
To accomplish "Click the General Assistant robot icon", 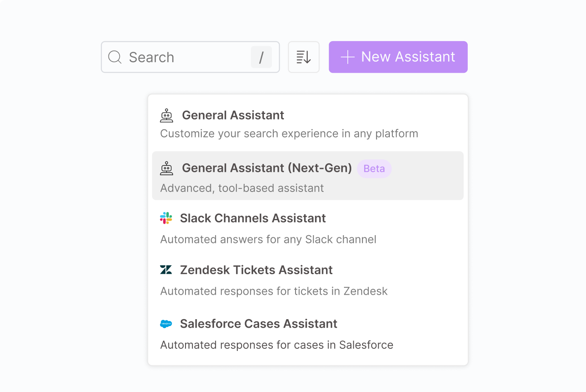I will (x=167, y=115).
